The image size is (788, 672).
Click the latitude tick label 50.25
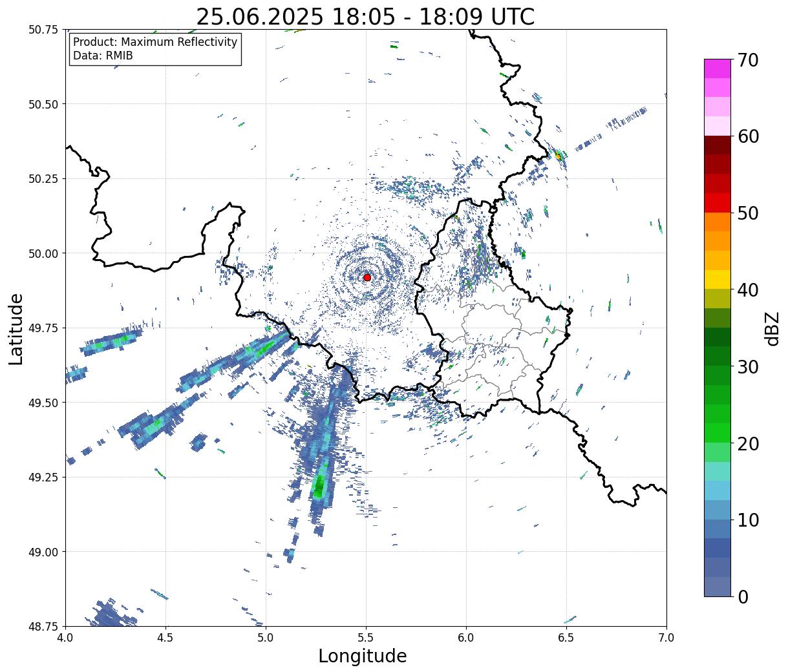pyautogui.click(x=43, y=178)
